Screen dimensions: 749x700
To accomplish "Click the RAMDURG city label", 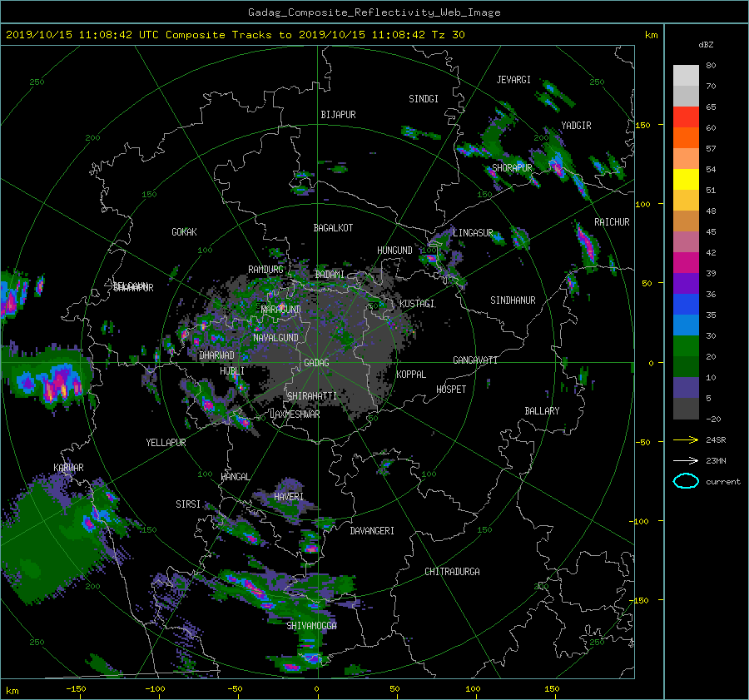I will (265, 270).
